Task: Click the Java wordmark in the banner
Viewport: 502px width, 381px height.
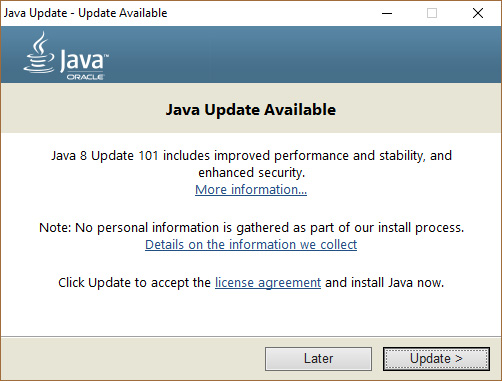Action: click(84, 61)
